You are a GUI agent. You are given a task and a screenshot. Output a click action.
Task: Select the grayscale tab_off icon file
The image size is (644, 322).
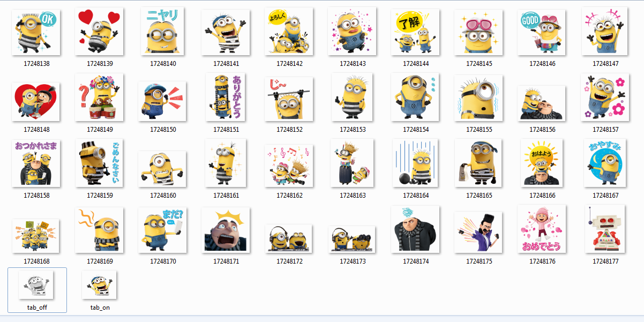(x=36, y=285)
